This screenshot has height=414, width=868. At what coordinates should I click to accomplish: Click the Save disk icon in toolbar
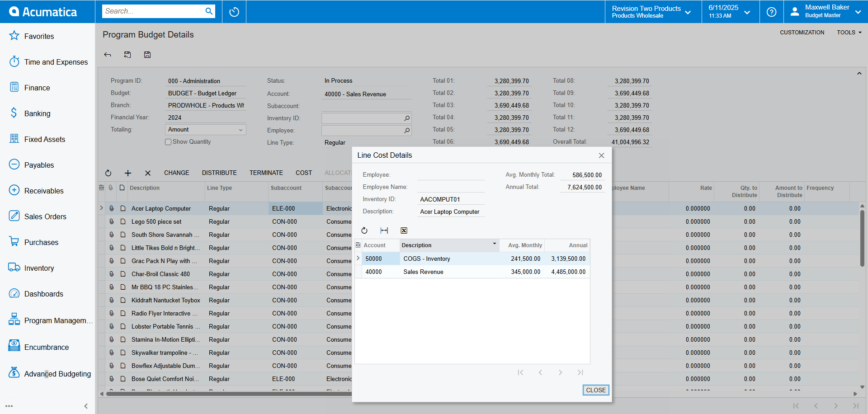pos(147,55)
